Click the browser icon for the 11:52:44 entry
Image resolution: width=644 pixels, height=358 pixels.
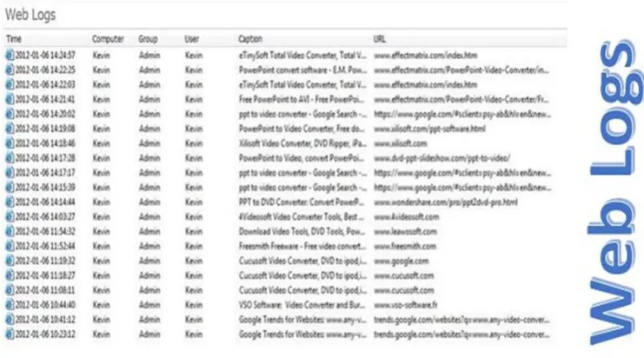point(10,246)
